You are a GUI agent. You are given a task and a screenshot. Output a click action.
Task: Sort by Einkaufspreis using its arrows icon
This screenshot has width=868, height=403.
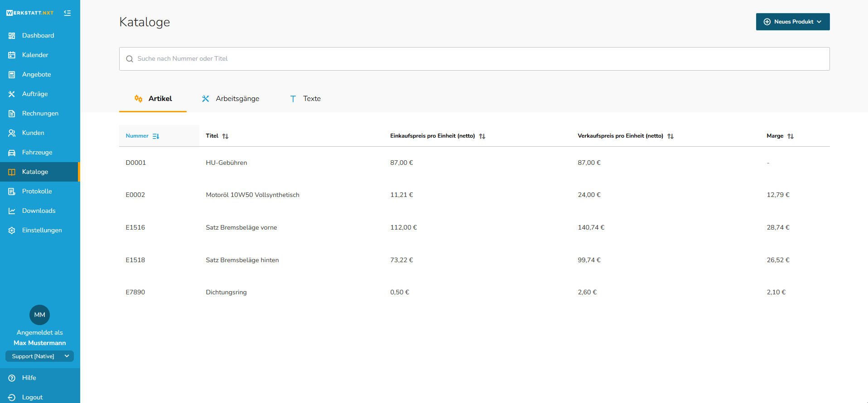(482, 136)
